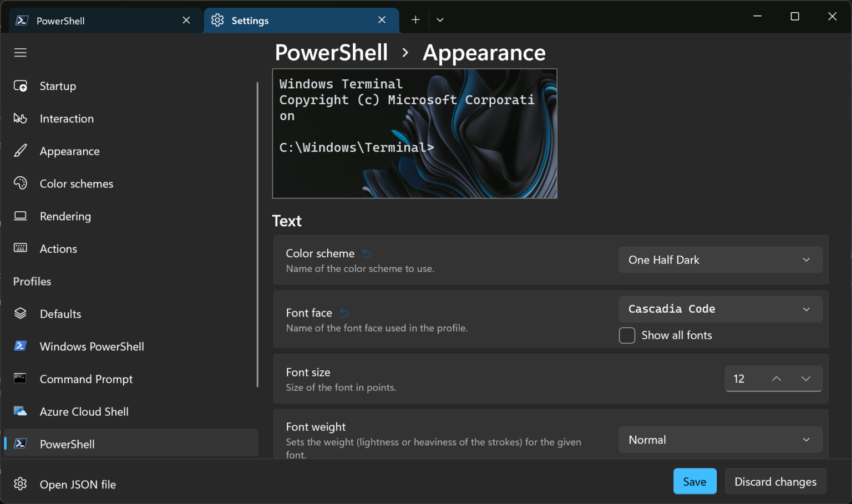Image resolution: width=852 pixels, height=504 pixels.
Task: Discard the pending changes
Action: 775,481
